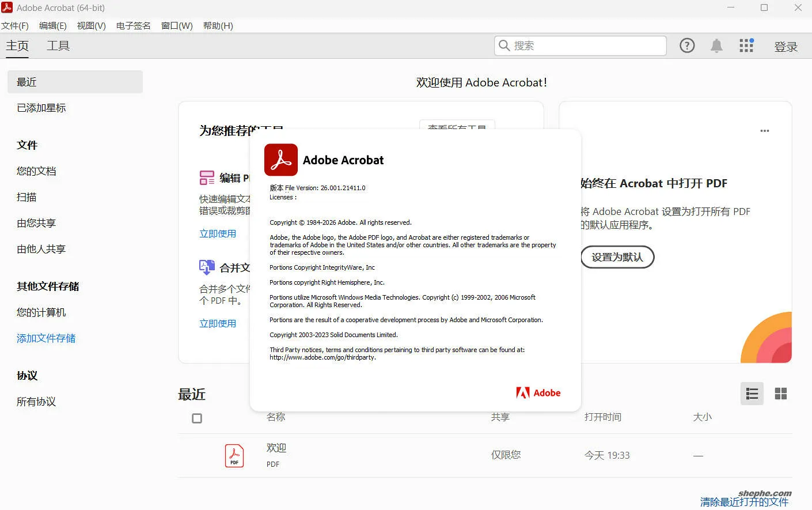Click the Combine Files tool icon

(x=207, y=267)
